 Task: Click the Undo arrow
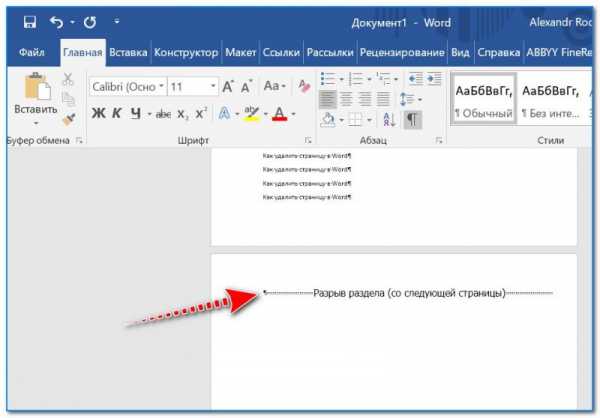[x=57, y=22]
